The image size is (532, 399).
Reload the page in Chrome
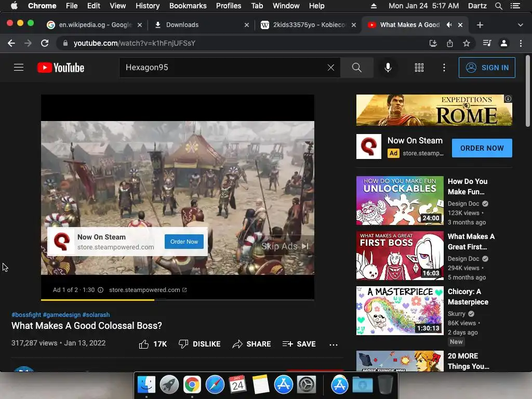45,43
